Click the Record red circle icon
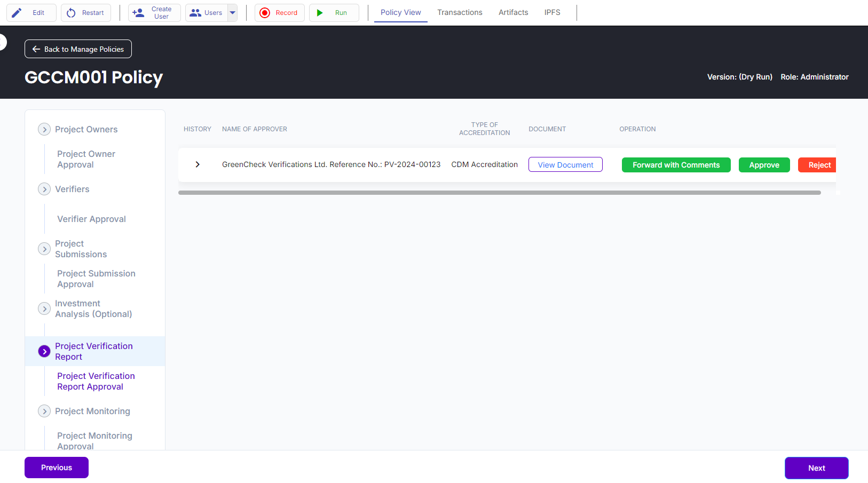This screenshot has width=868, height=483. click(265, 13)
